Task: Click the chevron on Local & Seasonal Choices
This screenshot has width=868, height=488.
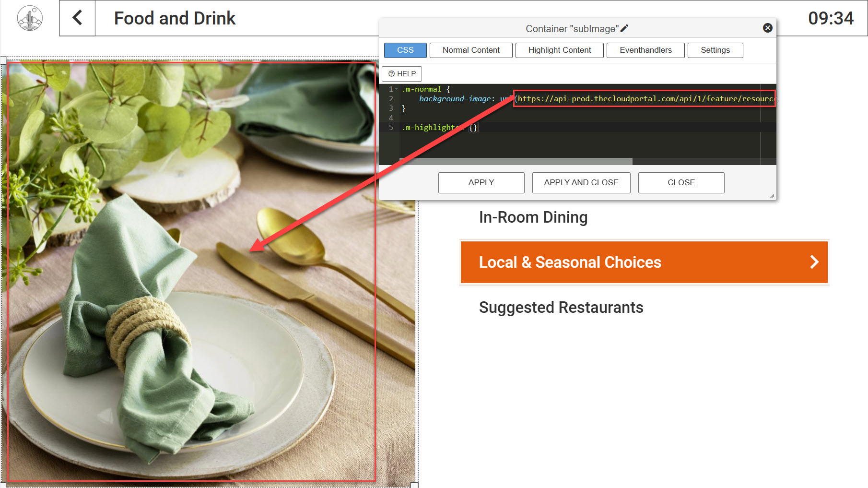Action: (x=814, y=262)
